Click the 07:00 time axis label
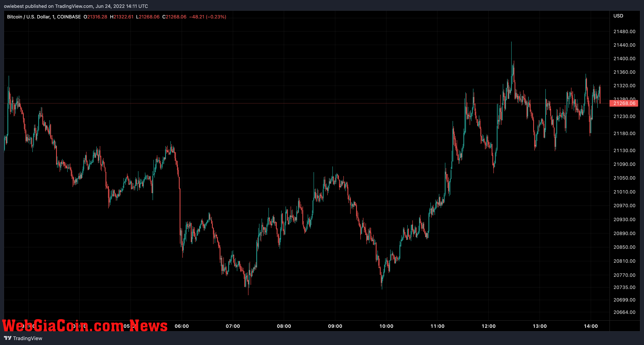Screen dimensions: 644x345 pos(233,326)
